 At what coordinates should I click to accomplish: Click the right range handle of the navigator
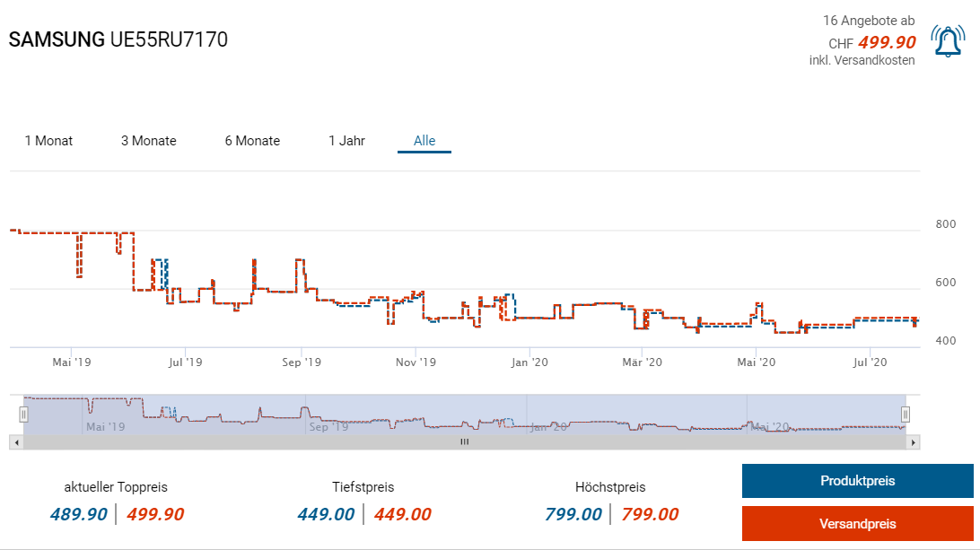pyautogui.click(x=906, y=414)
